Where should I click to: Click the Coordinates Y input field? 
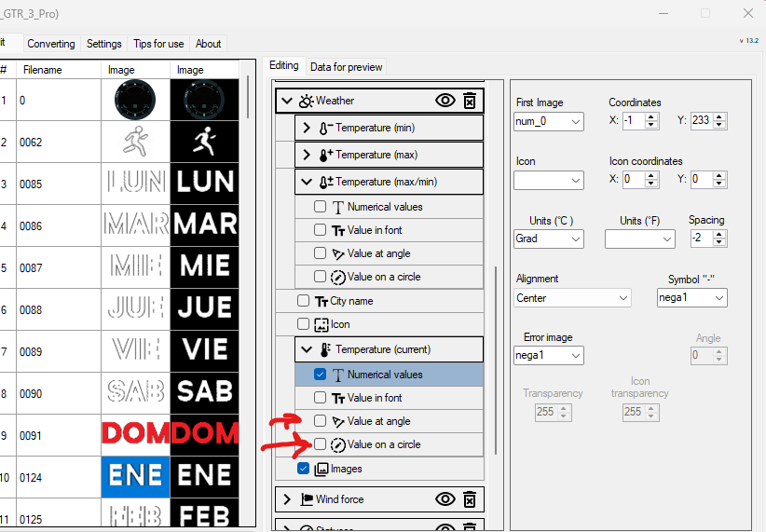click(702, 121)
